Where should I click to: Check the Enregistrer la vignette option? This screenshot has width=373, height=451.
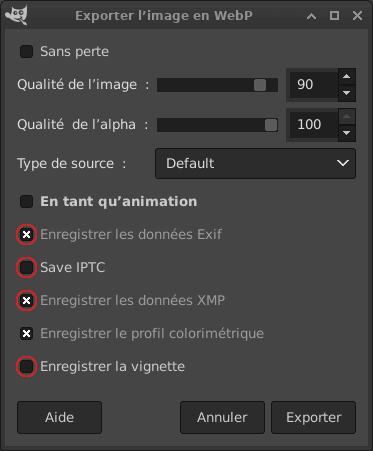[x=26, y=366]
